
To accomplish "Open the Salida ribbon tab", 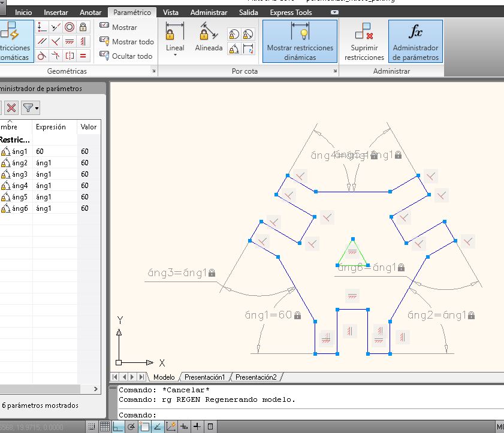I will coord(249,13).
